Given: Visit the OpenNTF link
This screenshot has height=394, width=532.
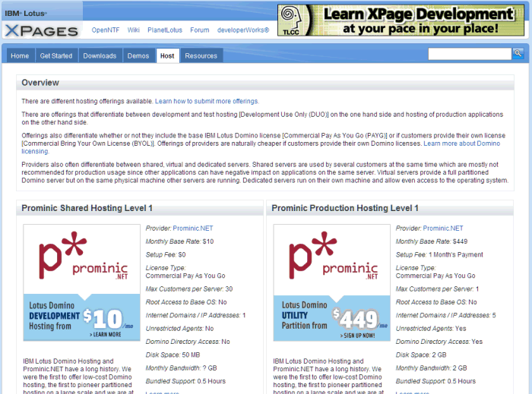Looking at the screenshot, I should tap(106, 30).
